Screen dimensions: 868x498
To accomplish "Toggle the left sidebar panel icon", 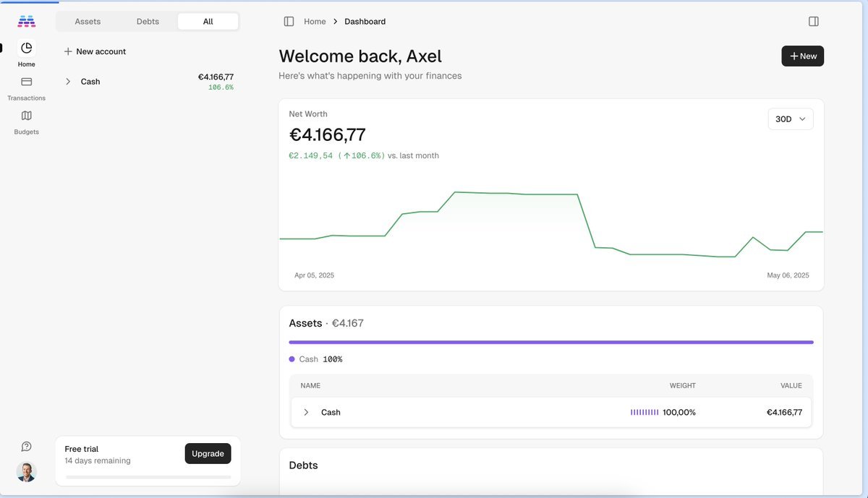I will point(289,22).
